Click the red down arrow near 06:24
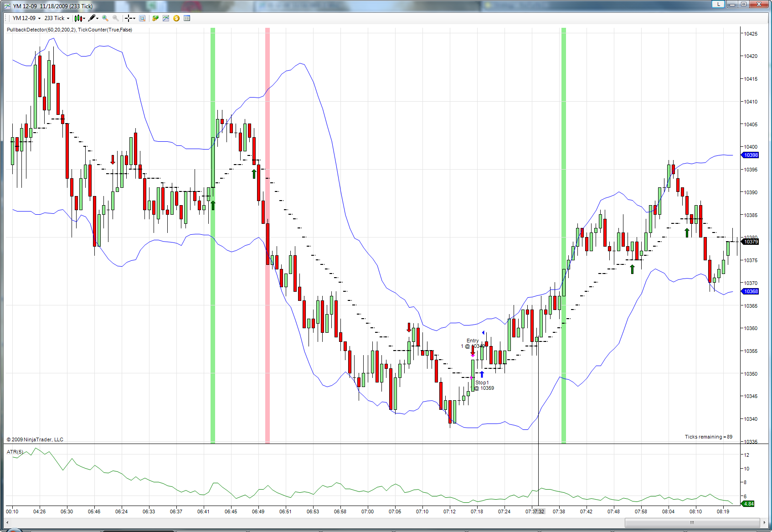Screen dimensions: 772x532 coord(113,160)
